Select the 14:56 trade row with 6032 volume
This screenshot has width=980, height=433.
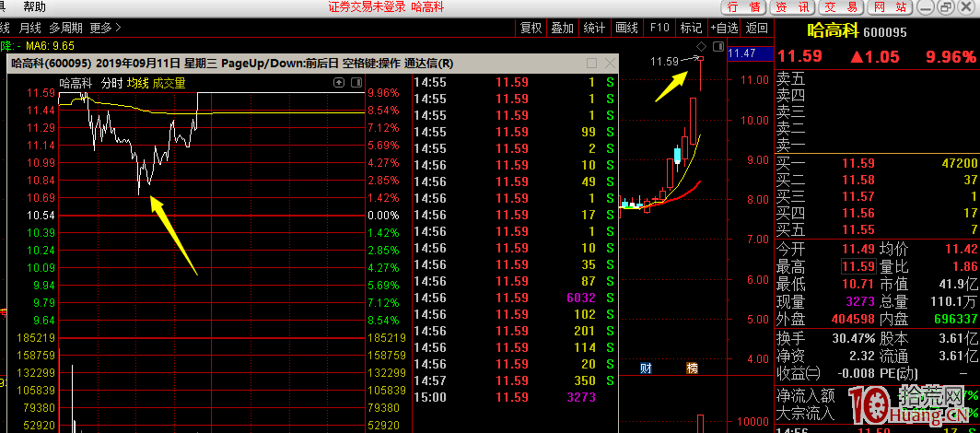(x=515, y=298)
